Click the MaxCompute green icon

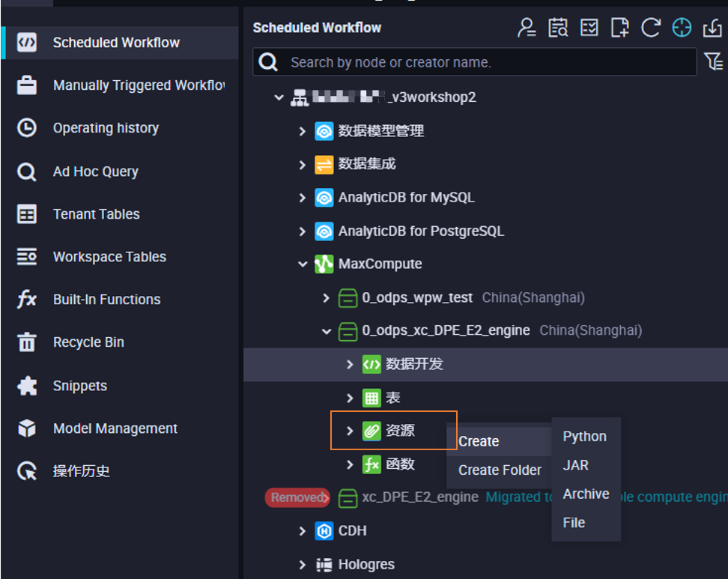324,264
